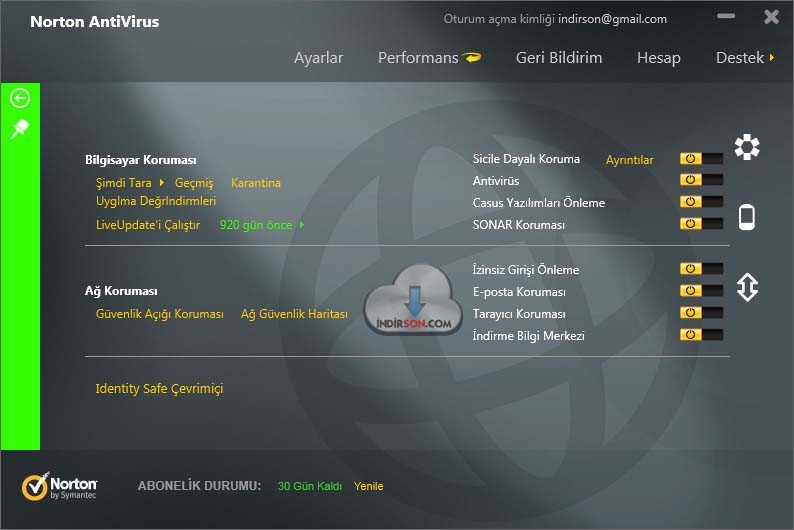
Task: Click the Norton AntiVirus title text
Action: click(x=94, y=22)
